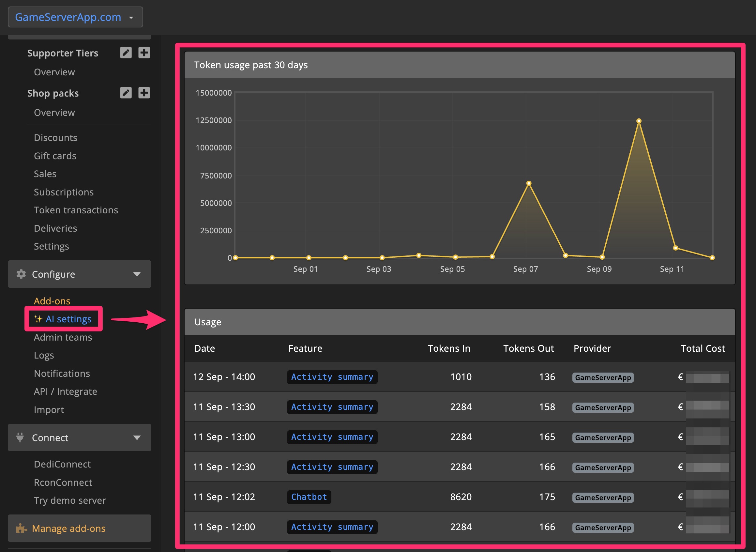This screenshot has height=552, width=756.
Task: Edit Shop packs pencil icon
Action: tap(126, 93)
